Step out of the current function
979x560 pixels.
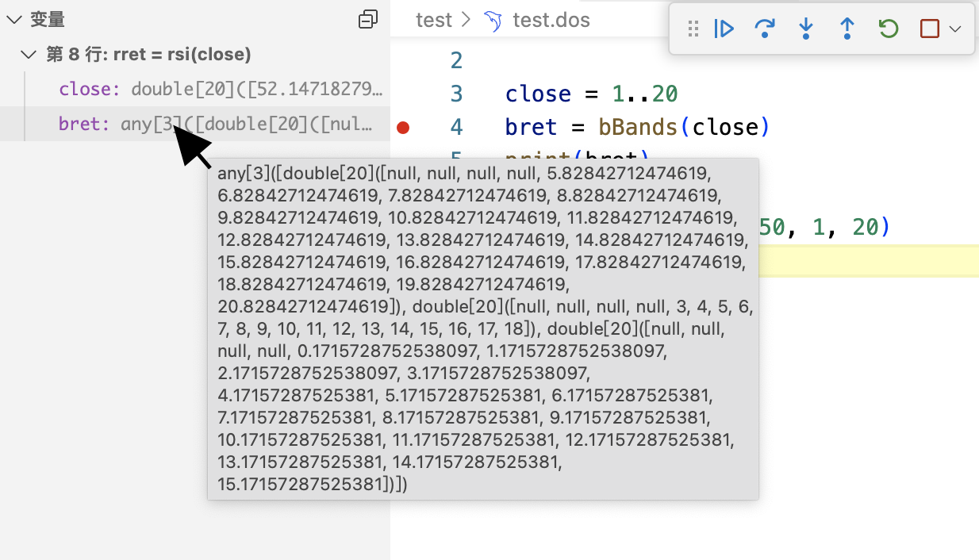847,29
